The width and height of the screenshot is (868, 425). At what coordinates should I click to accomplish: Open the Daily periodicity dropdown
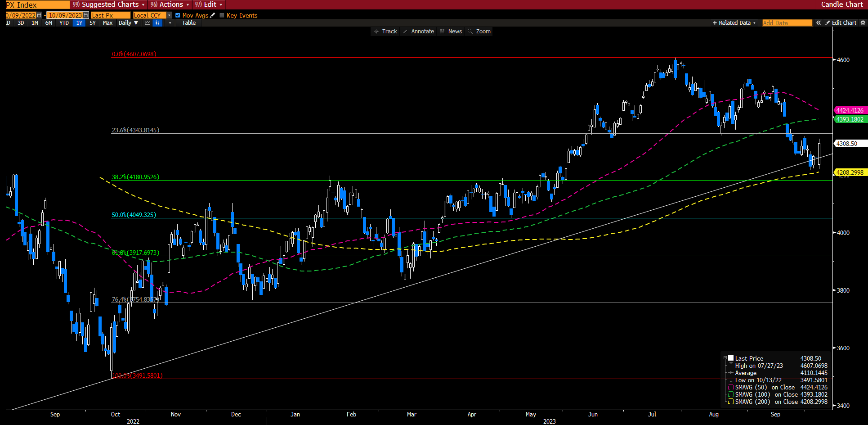(x=128, y=23)
